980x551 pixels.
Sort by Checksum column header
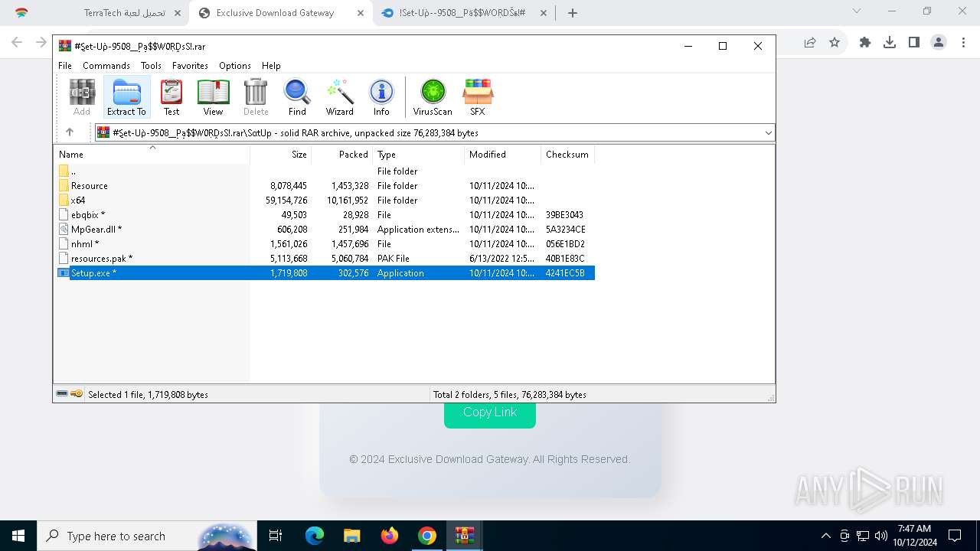(567, 155)
